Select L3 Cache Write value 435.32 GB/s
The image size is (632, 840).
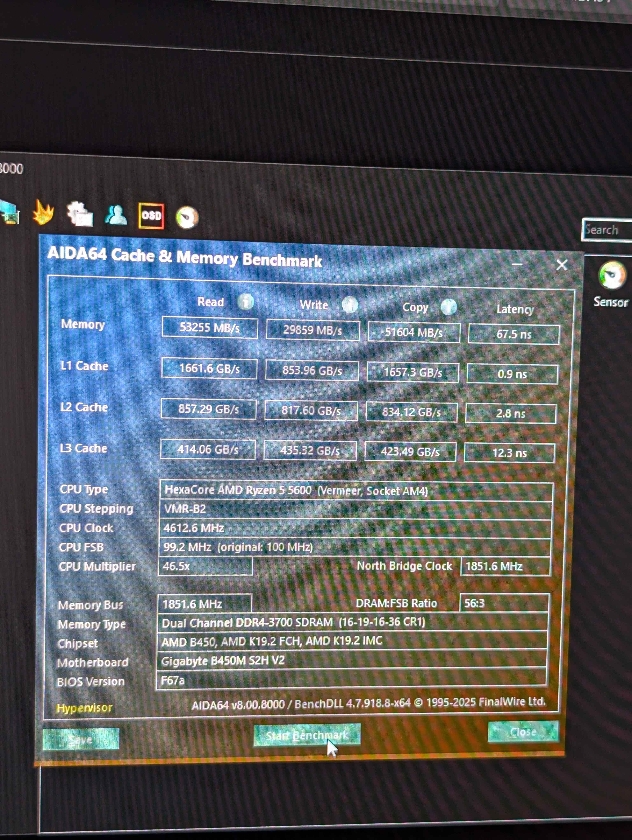pos(310,451)
